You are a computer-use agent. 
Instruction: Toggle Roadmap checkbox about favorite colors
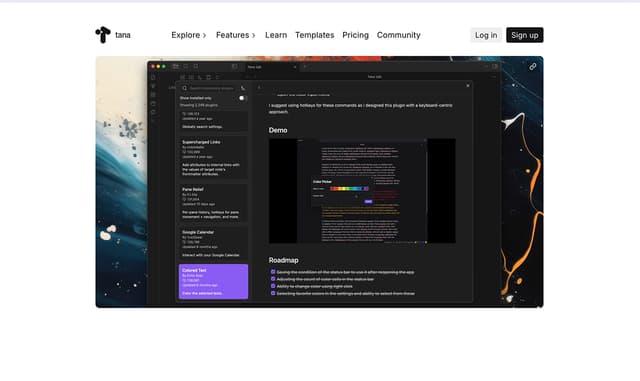point(273,293)
